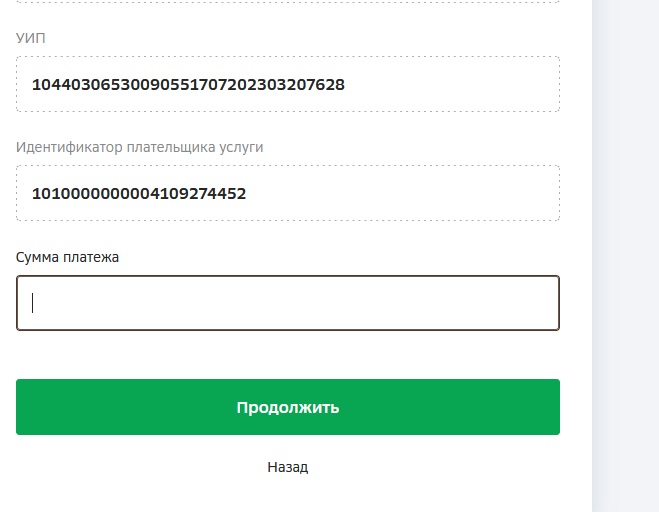Click the Идентификатор плательщика услуги value box
The height and width of the screenshot is (512, 659).
(x=288, y=193)
